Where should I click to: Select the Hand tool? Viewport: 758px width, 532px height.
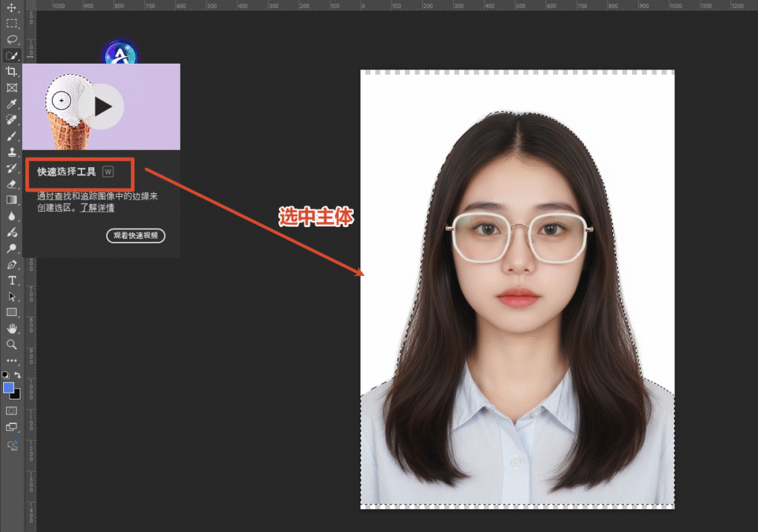(12, 329)
